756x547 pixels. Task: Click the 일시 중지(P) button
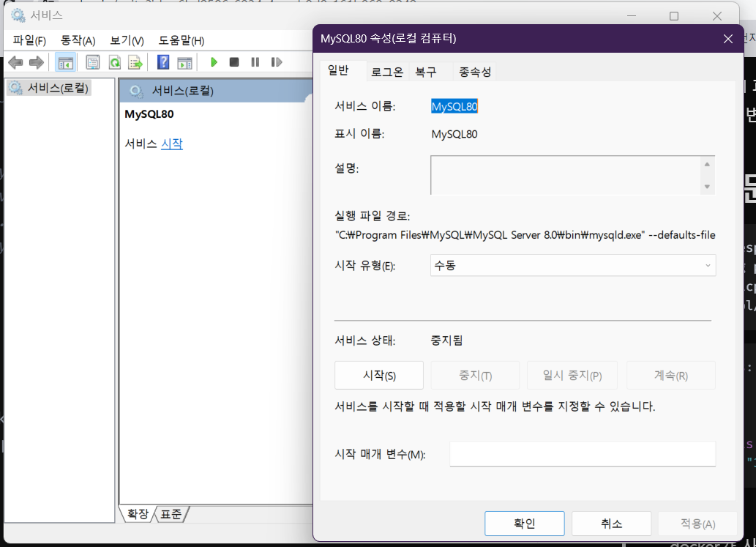pyautogui.click(x=572, y=375)
